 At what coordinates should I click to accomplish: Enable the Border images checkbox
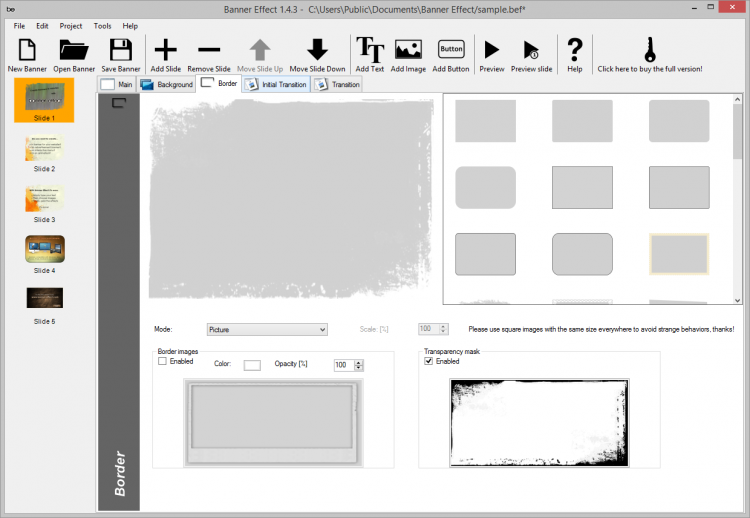(x=163, y=362)
